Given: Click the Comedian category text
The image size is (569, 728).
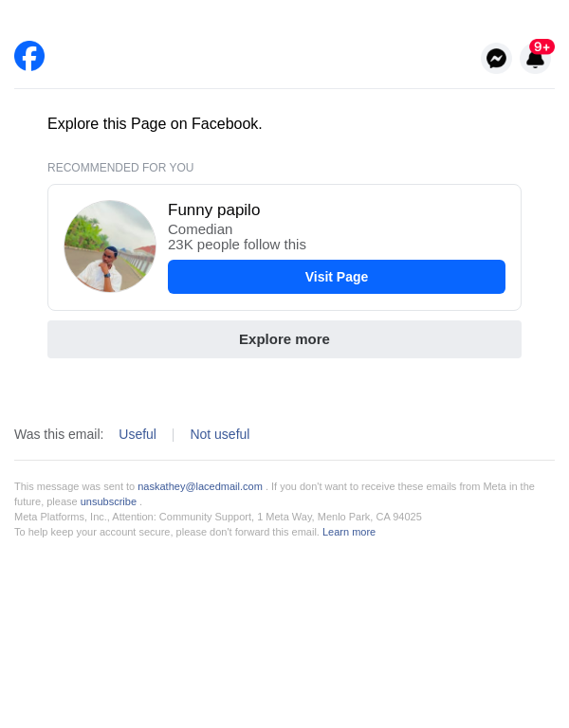Looking at the screenshot, I should point(200,229).
